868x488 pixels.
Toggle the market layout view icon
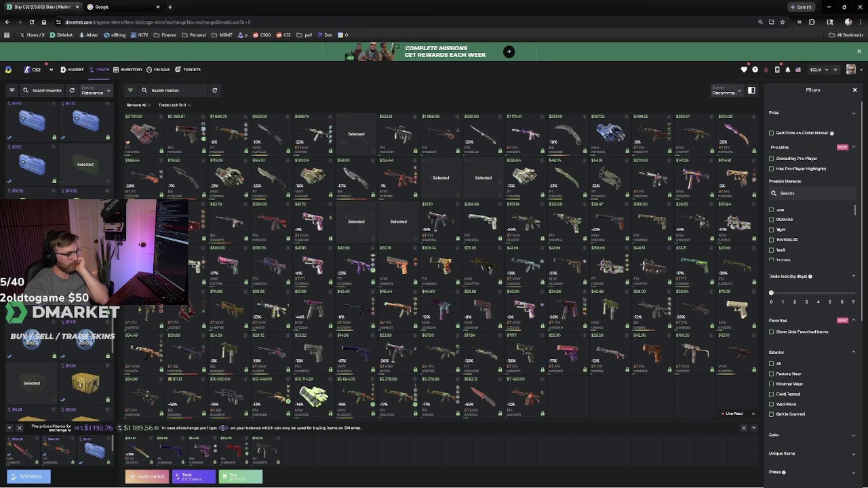751,90
